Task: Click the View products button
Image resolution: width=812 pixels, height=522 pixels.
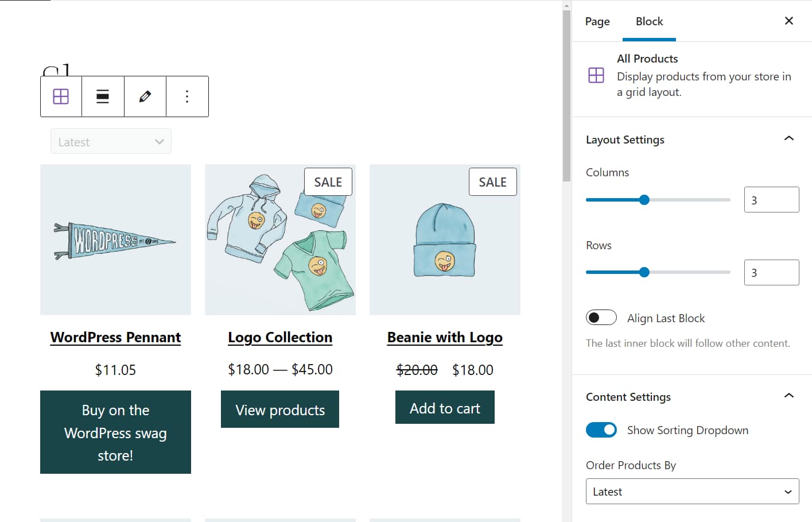Action: [280, 409]
